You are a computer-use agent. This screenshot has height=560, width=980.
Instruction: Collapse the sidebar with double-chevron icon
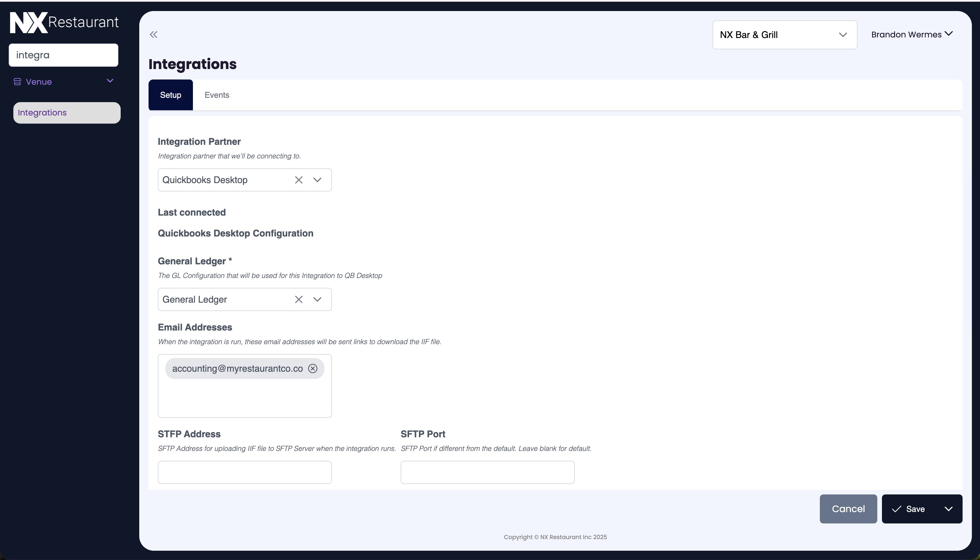[153, 35]
